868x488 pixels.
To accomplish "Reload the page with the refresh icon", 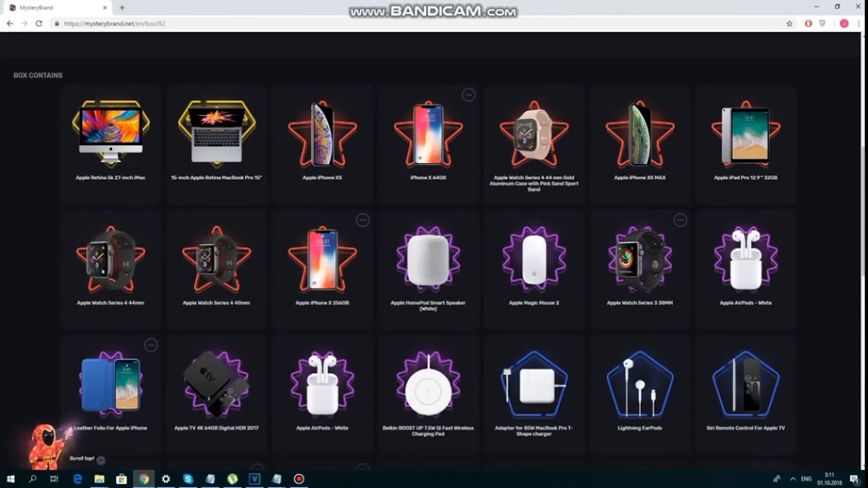I will tap(39, 23).
